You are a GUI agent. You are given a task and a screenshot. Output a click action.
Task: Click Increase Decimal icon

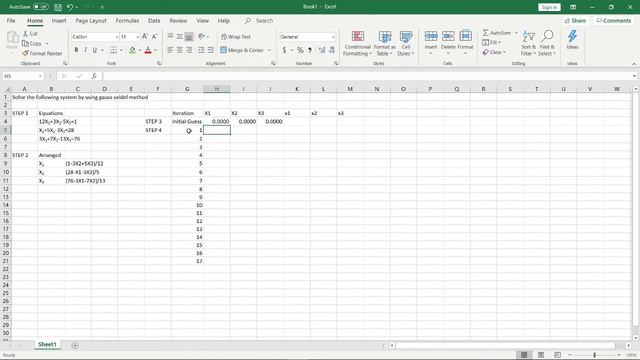322,50
